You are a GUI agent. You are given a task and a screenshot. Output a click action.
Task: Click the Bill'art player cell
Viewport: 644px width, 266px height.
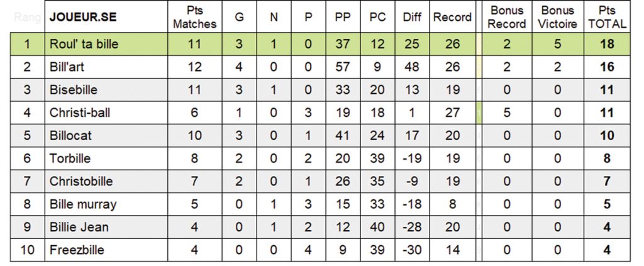tap(106, 67)
